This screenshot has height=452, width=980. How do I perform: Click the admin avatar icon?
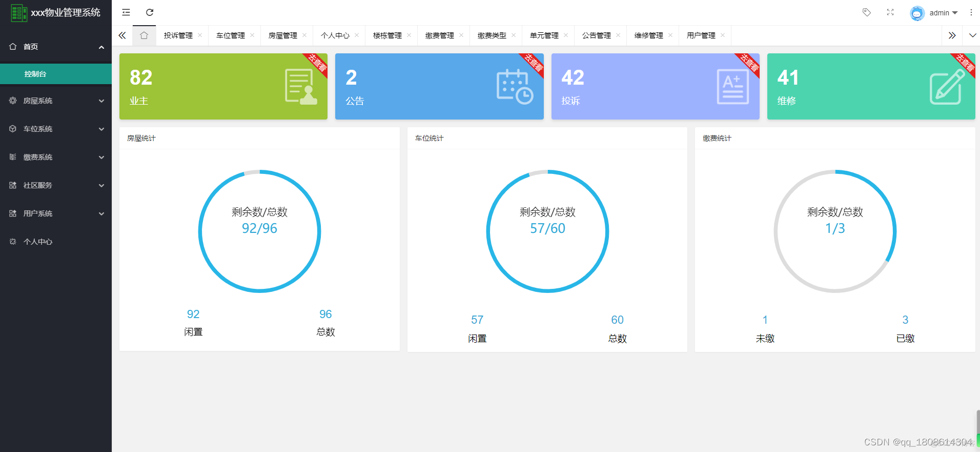click(x=917, y=13)
